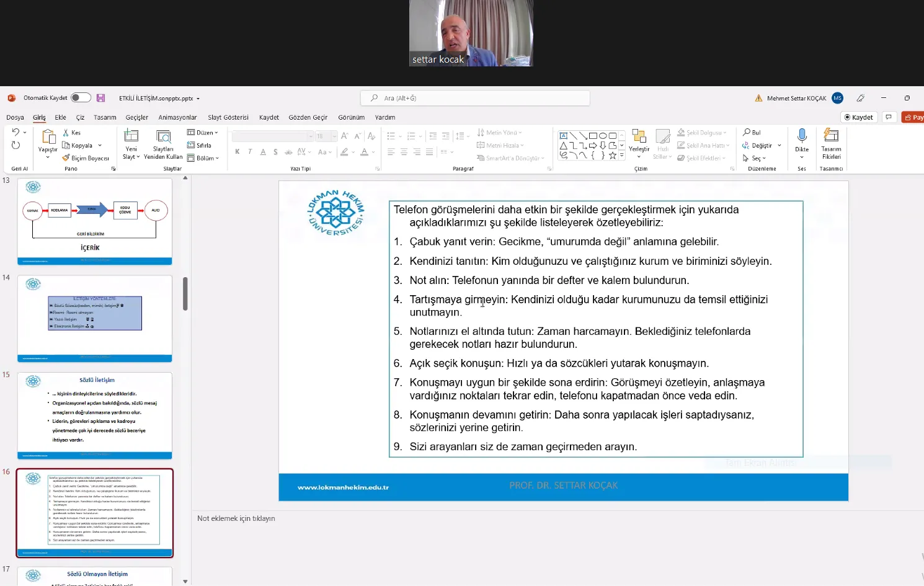
Task: Switch to the Slayt Gösterisi tab
Action: (x=228, y=117)
